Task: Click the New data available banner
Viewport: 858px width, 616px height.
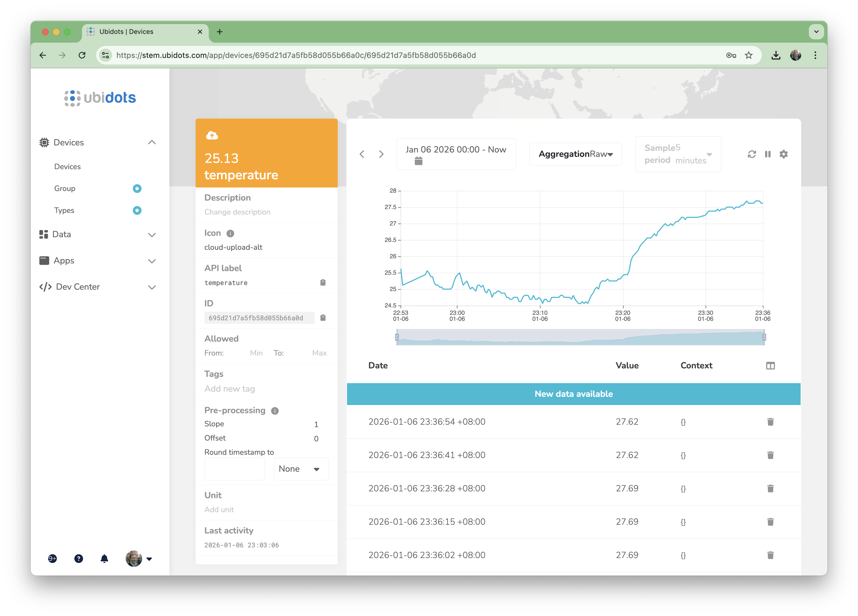Action: (574, 394)
